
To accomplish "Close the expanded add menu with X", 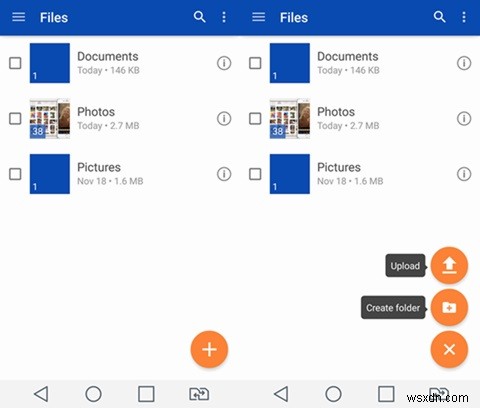I will click(x=449, y=349).
